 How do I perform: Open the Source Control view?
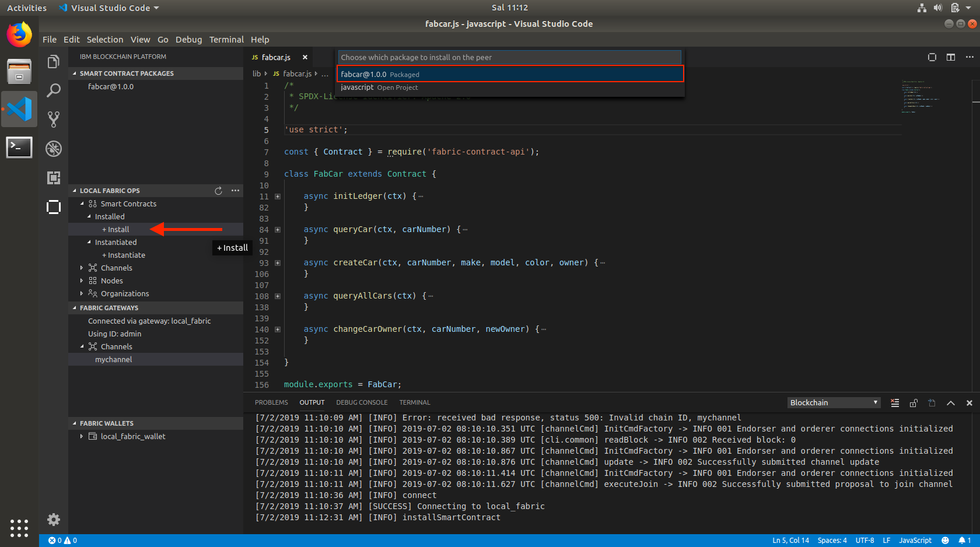[54, 120]
